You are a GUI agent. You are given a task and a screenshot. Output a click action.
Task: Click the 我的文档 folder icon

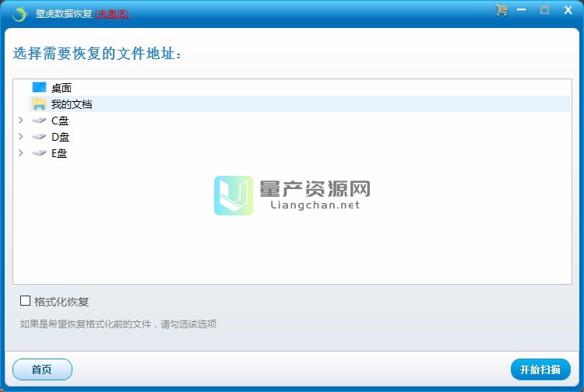(x=39, y=103)
